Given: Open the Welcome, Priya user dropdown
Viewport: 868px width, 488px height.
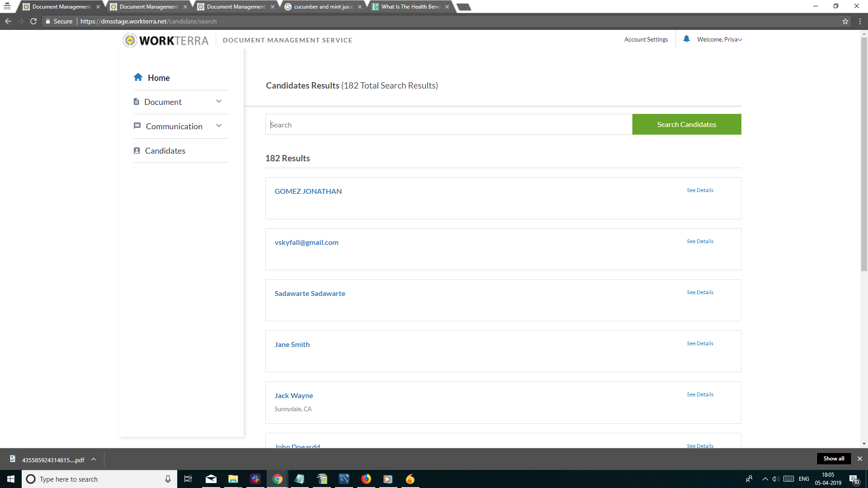Looking at the screenshot, I should (x=720, y=39).
